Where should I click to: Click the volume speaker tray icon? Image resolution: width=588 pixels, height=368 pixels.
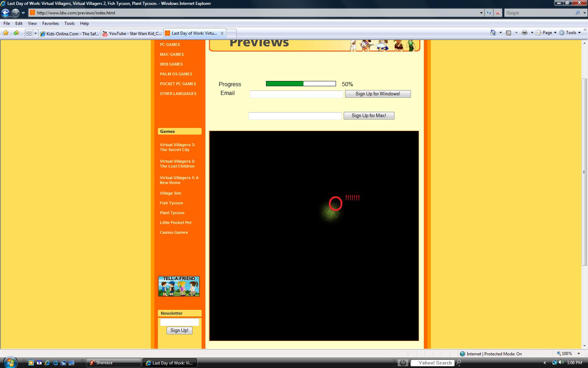point(561,362)
